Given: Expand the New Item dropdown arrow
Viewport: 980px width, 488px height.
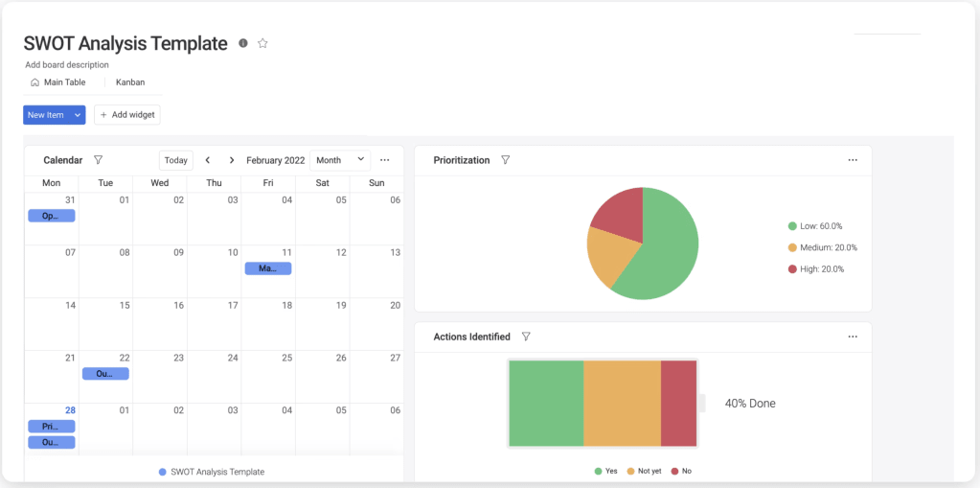Looking at the screenshot, I should (x=78, y=115).
